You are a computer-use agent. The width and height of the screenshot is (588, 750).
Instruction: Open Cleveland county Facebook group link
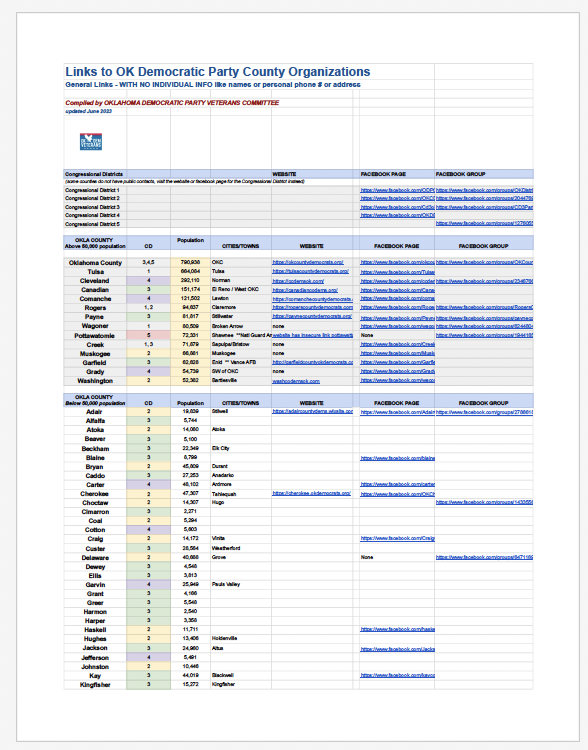(484, 281)
